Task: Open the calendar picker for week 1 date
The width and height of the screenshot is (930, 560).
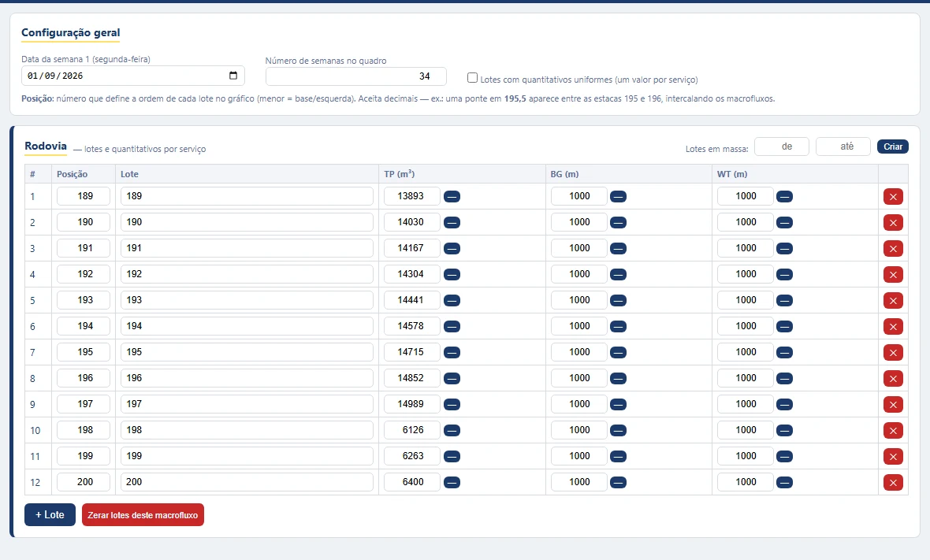Action: [x=233, y=76]
